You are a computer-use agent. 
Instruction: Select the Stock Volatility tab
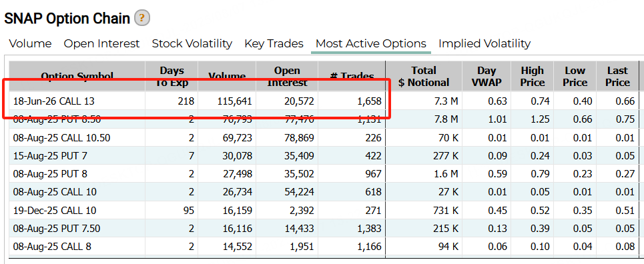coord(192,43)
